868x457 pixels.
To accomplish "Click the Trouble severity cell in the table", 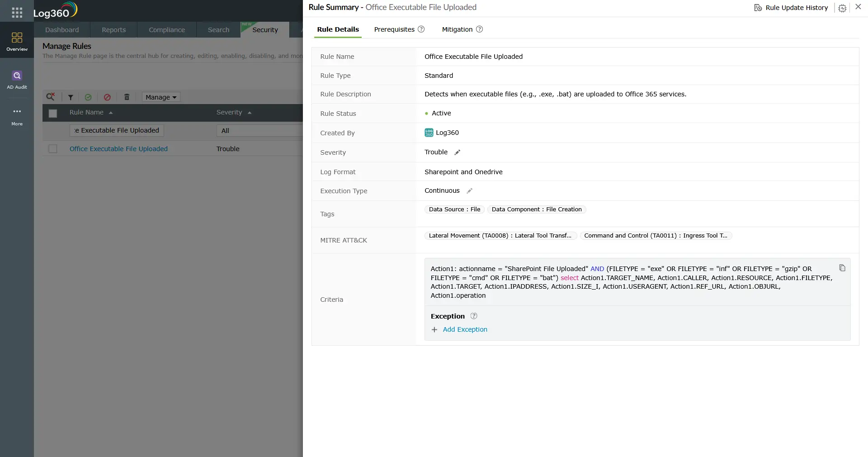I will [228, 149].
